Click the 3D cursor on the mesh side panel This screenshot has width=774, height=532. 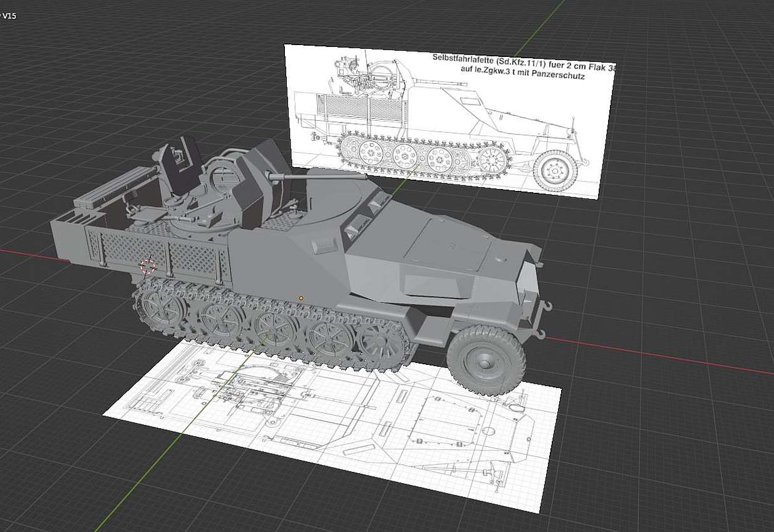148,267
